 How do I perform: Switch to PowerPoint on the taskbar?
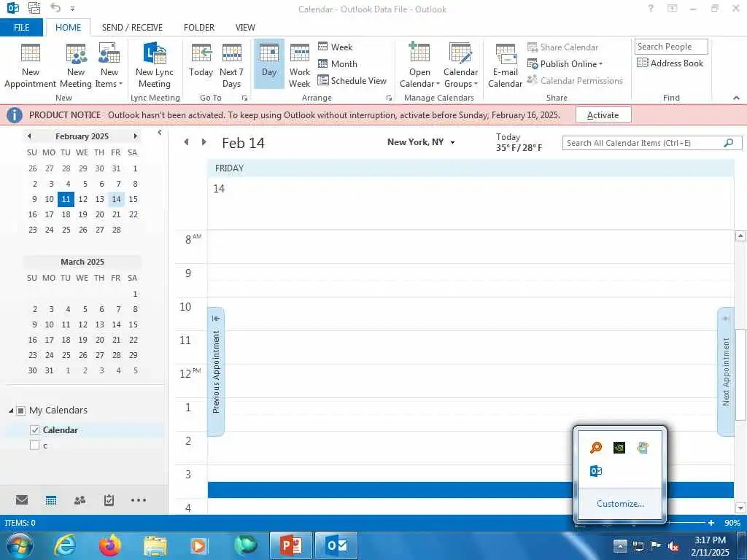[x=290, y=545]
